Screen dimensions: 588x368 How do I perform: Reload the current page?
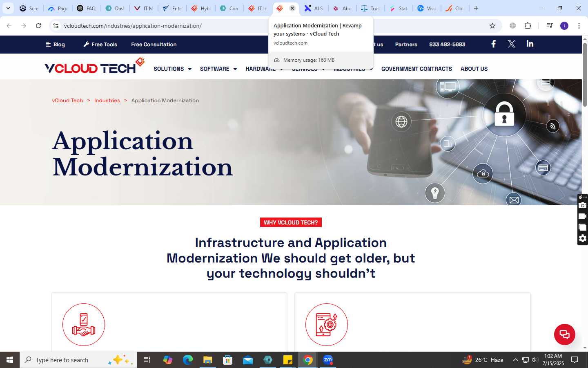coord(38,26)
